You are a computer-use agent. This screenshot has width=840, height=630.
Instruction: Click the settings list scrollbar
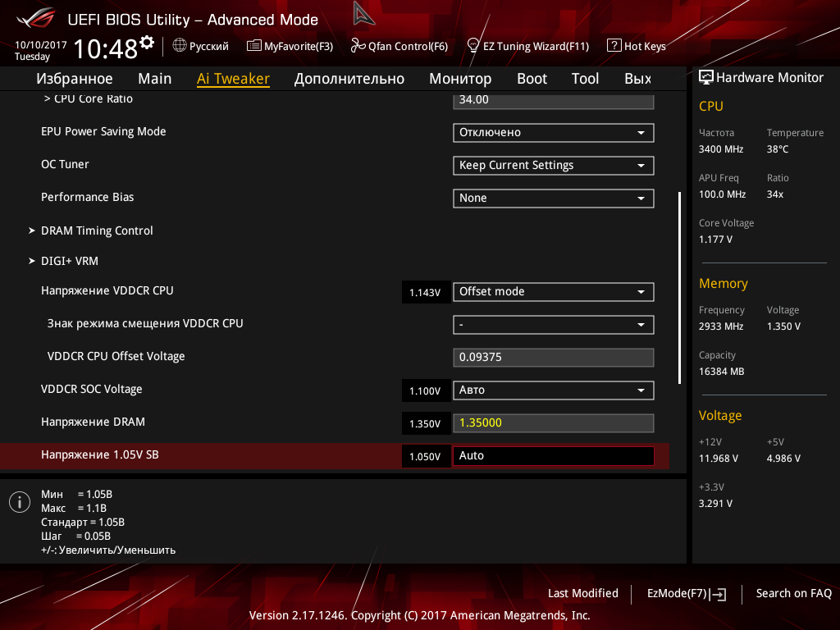click(x=679, y=288)
